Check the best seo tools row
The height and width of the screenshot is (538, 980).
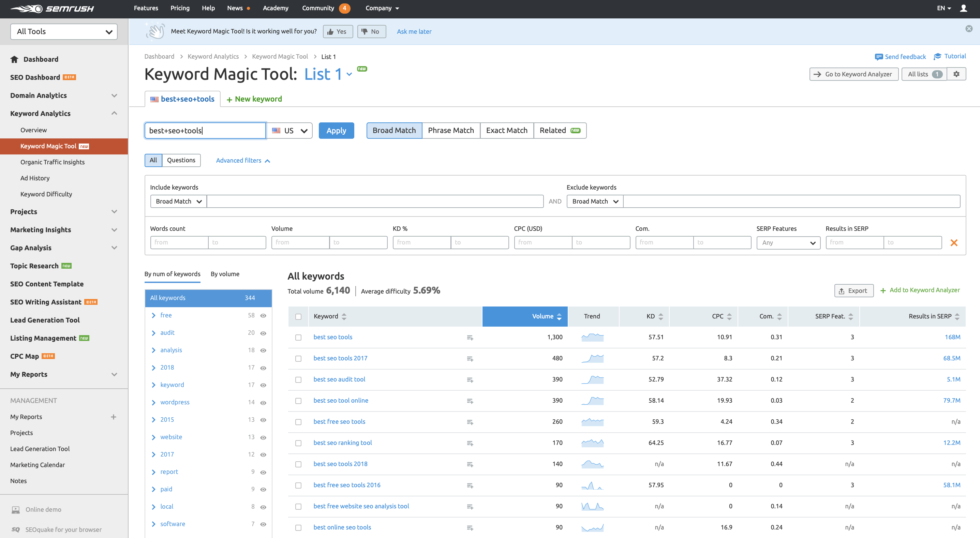pos(298,338)
